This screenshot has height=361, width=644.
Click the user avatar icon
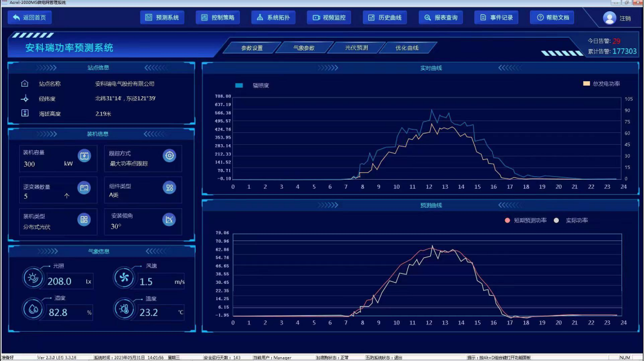pos(609,18)
